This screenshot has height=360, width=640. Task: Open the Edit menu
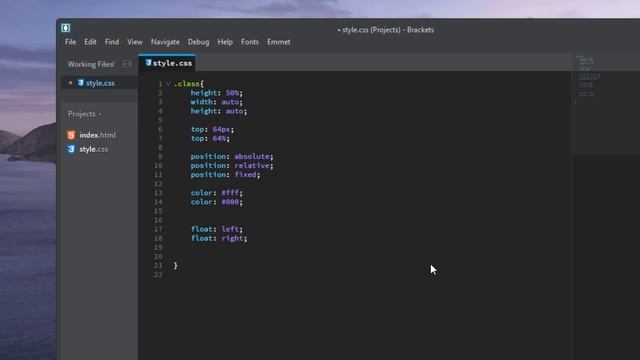pos(90,42)
